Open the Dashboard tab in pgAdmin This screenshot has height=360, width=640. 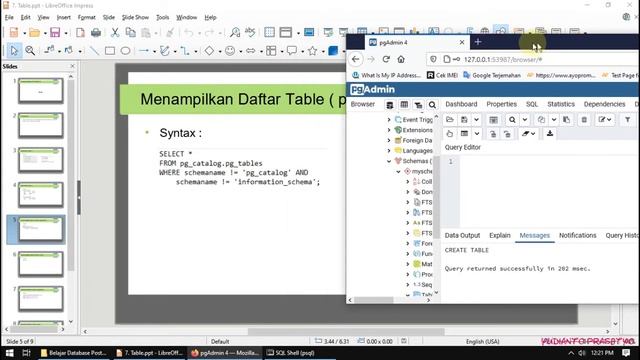tap(461, 104)
